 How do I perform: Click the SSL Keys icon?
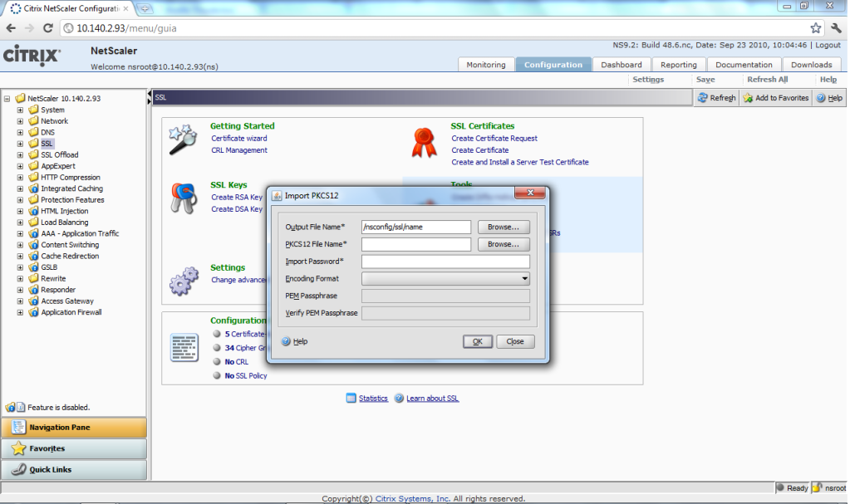pyautogui.click(x=184, y=198)
